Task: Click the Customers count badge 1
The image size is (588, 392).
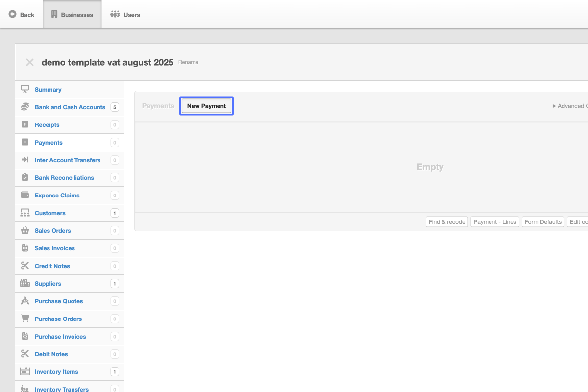Action: click(x=115, y=213)
